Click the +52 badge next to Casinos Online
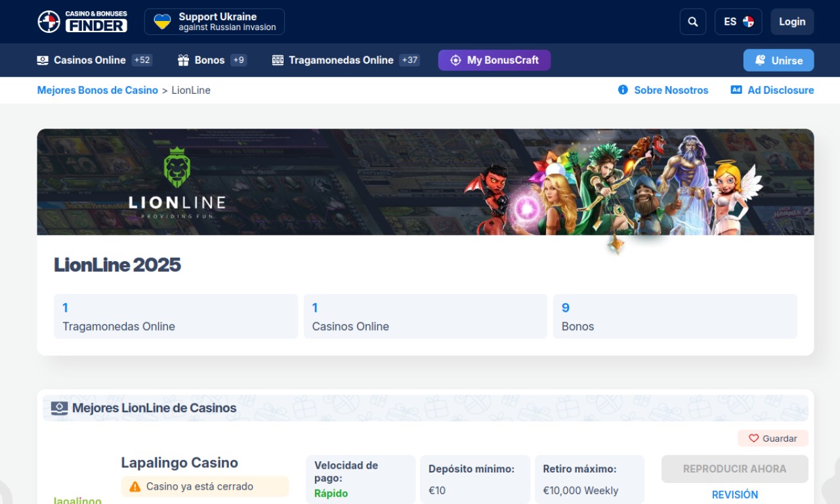The image size is (840, 504). pos(142,60)
